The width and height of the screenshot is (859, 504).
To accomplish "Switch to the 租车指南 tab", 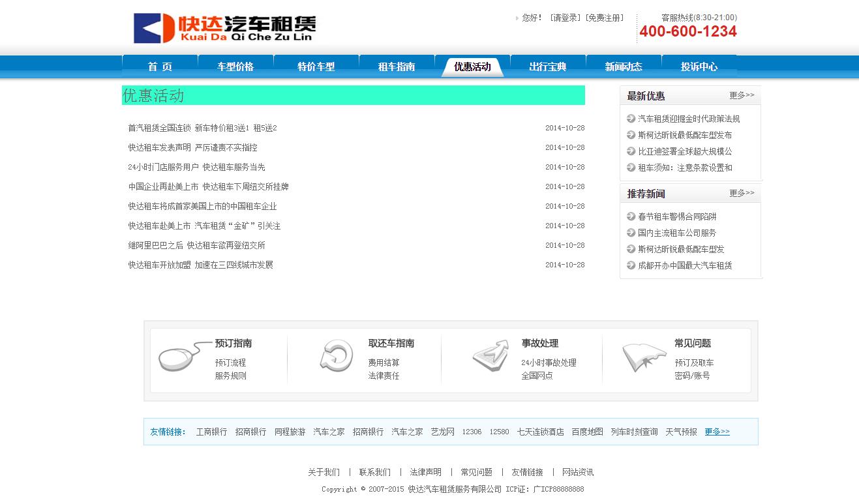I will (397, 67).
